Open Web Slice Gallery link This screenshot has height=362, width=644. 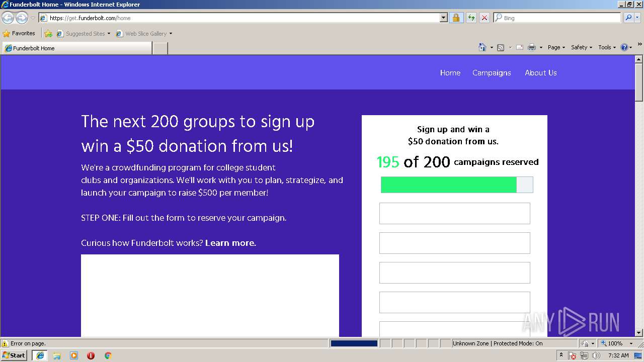pos(144,34)
